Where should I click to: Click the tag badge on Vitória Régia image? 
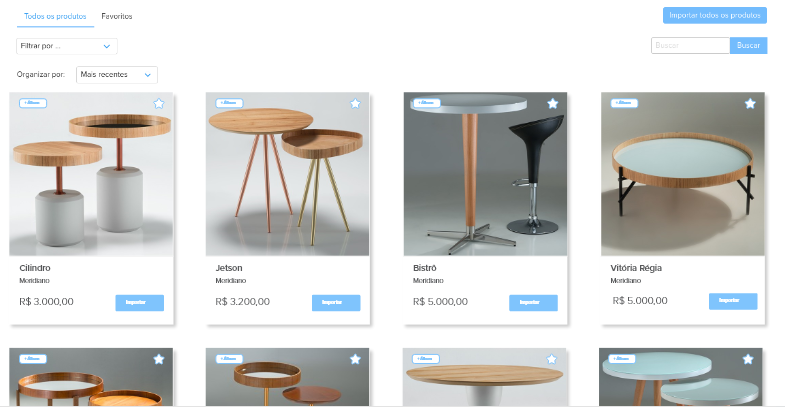[624, 103]
